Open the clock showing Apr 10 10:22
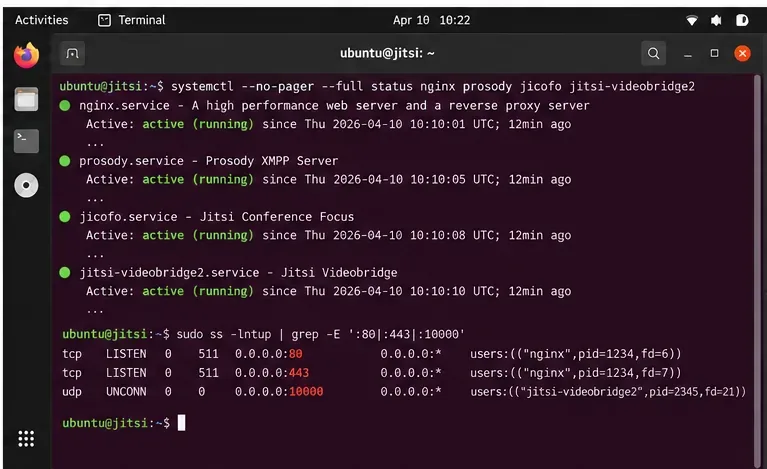The image size is (767, 469). click(431, 20)
